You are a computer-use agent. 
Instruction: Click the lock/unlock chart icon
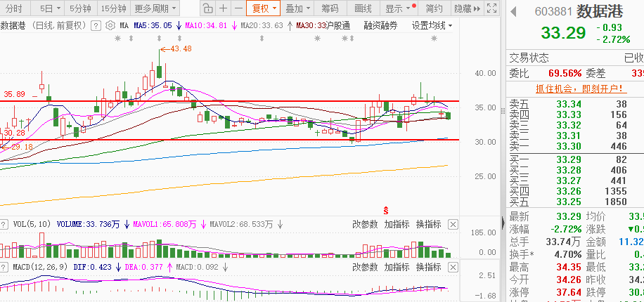[208, 8]
